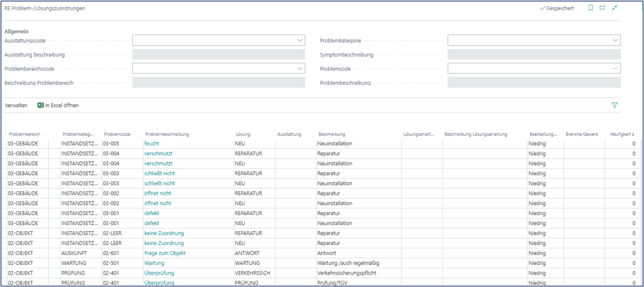Click the Problemcode input field
The width and height of the screenshot is (644, 287).
point(527,68)
